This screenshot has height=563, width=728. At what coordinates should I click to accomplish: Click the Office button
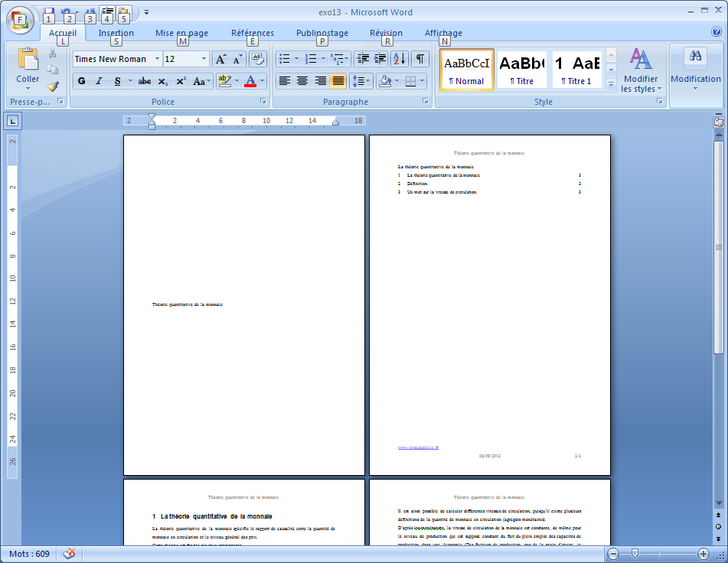19,19
